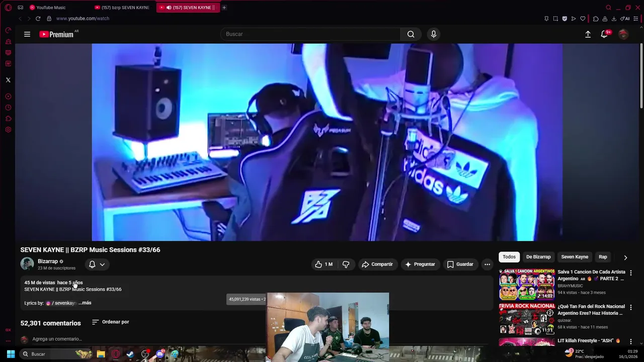The width and height of the screenshot is (644, 362).
Task: Select the active (157) SEVEN KAYNE tab
Action: pos(188,8)
